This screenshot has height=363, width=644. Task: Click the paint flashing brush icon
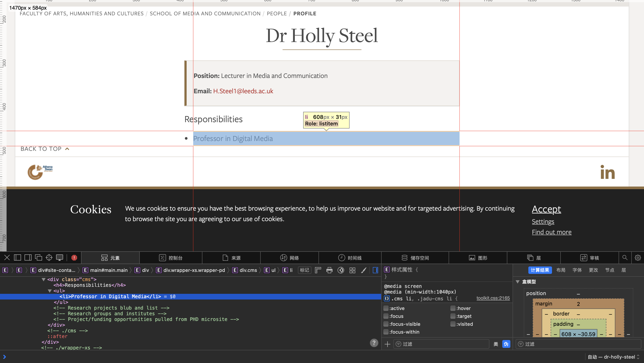click(x=364, y=270)
